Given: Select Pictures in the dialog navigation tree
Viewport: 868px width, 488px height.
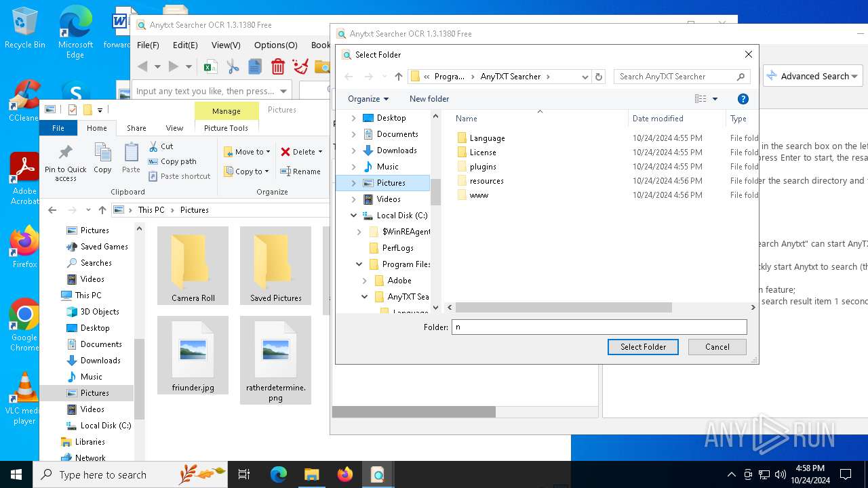Looking at the screenshot, I should (391, 183).
